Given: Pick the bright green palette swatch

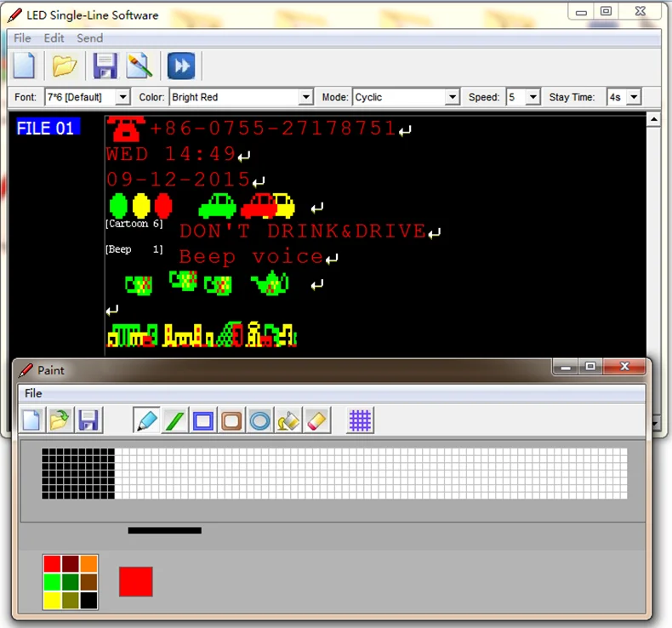Looking at the screenshot, I should (x=52, y=582).
